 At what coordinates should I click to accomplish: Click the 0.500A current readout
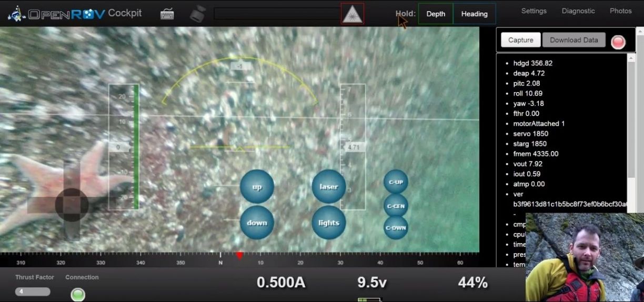281,283
